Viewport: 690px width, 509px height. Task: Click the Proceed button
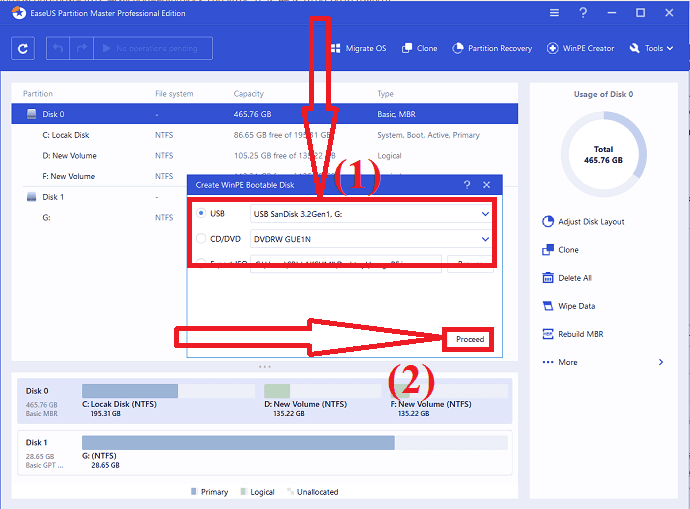tap(469, 339)
